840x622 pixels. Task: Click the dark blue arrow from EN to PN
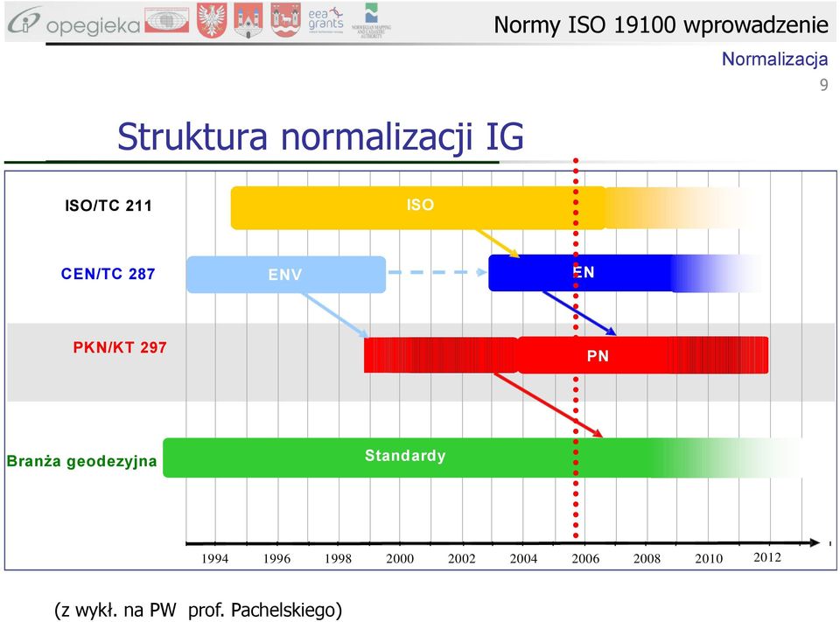[x=579, y=313]
